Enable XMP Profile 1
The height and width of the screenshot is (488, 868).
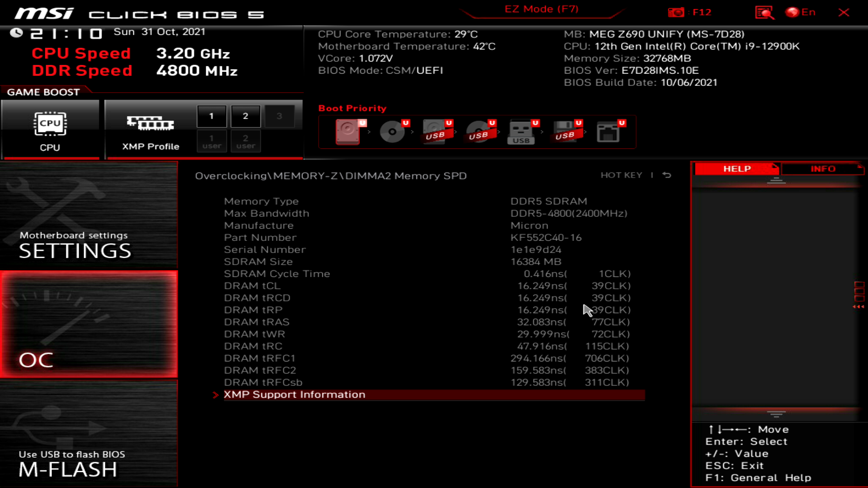211,116
